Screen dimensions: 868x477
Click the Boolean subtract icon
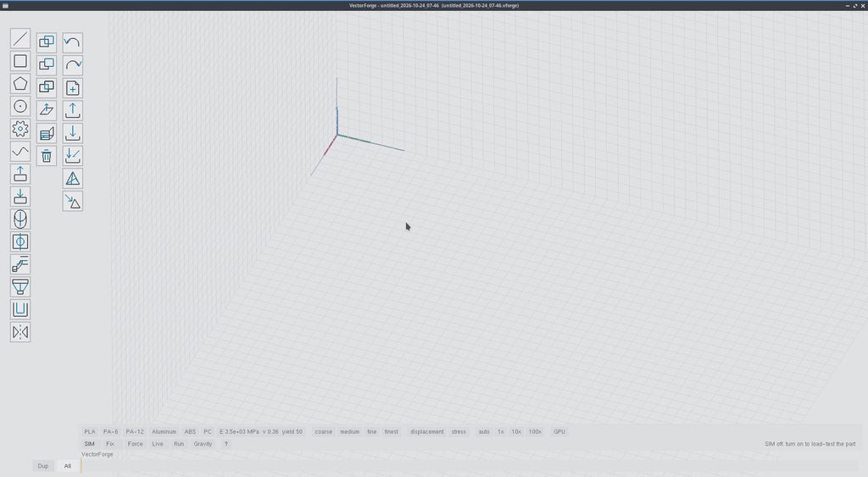click(x=47, y=64)
